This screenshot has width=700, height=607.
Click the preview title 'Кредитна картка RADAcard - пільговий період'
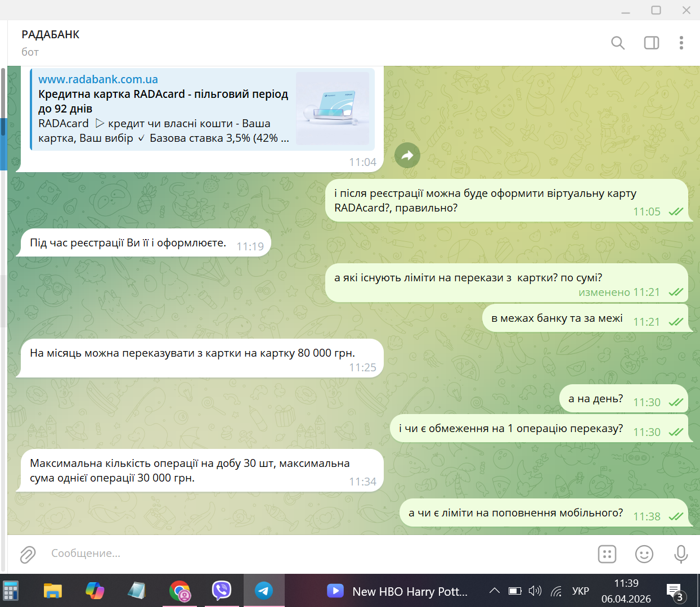coord(163,101)
